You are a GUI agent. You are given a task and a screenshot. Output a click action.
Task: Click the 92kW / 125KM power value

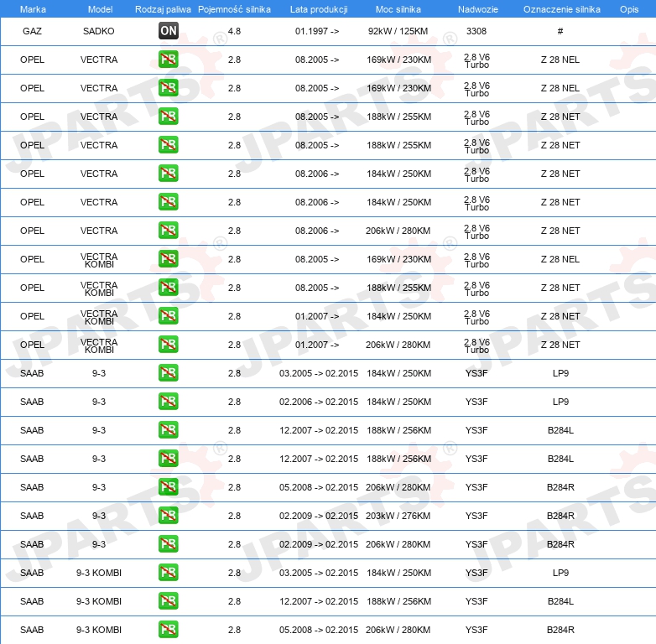[398, 31]
